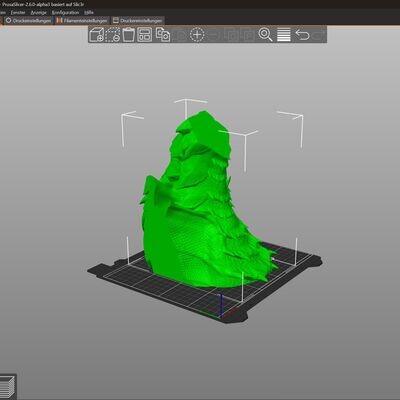400x400 pixels.
Task: Click the greyed-out Redo arrow icon
Action: (x=318, y=35)
